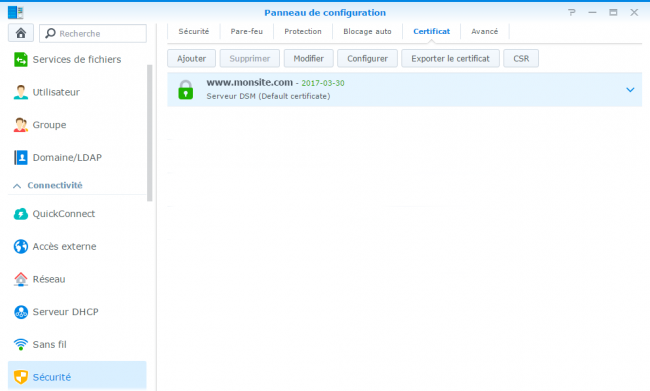
Task: Open Services de fichiers icon
Action: (21, 59)
